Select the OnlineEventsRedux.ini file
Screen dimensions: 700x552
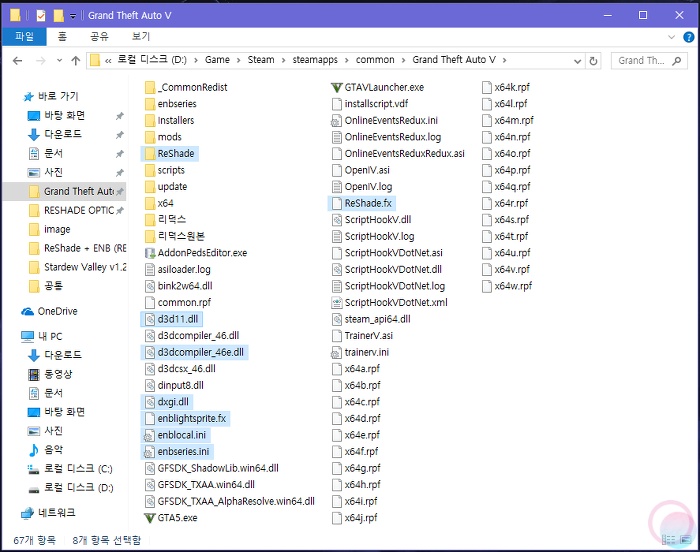tap(384, 121)
